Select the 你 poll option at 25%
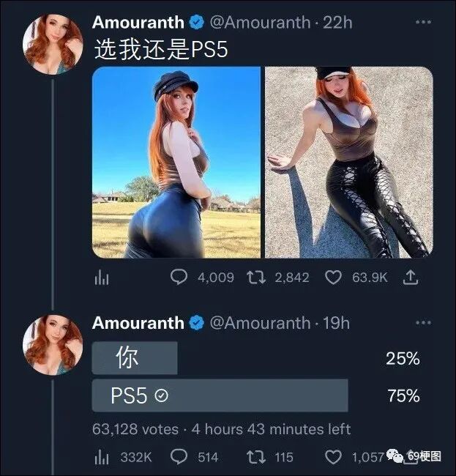The image size is (456, 476). pos(256,358)
